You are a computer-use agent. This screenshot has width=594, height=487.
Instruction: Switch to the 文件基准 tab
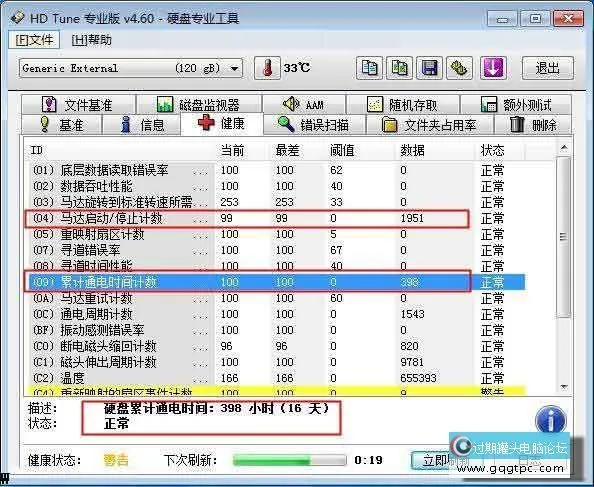(78, 104)
